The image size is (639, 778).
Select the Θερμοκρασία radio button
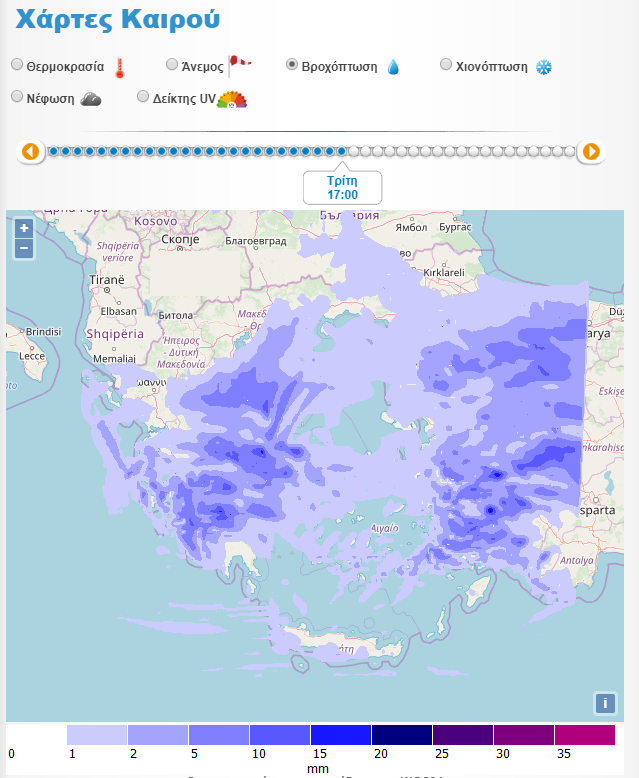click(17, 65)
